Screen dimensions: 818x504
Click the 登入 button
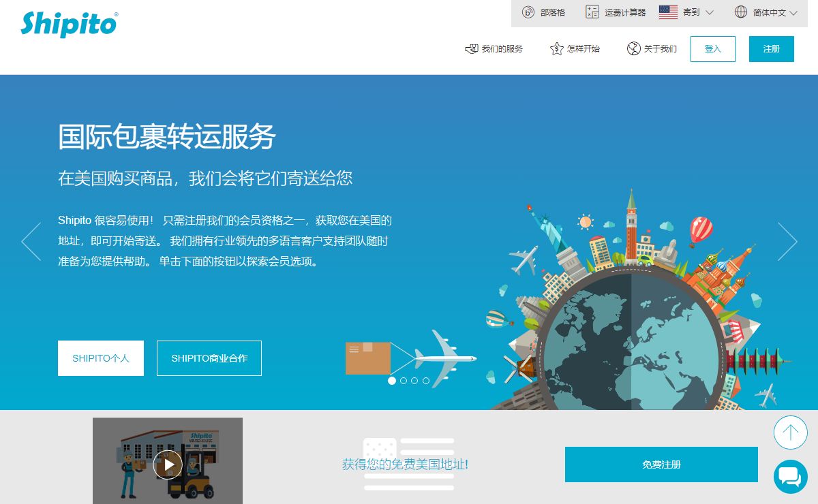(x=712, y=48)
